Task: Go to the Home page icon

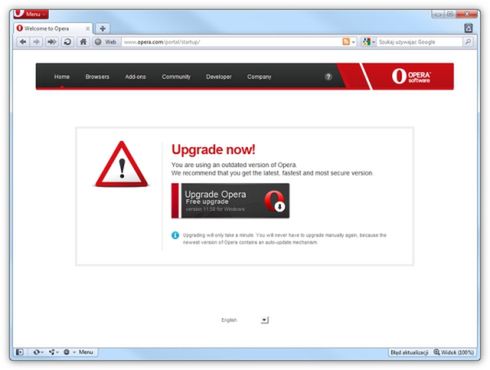Action: (83, 42)
